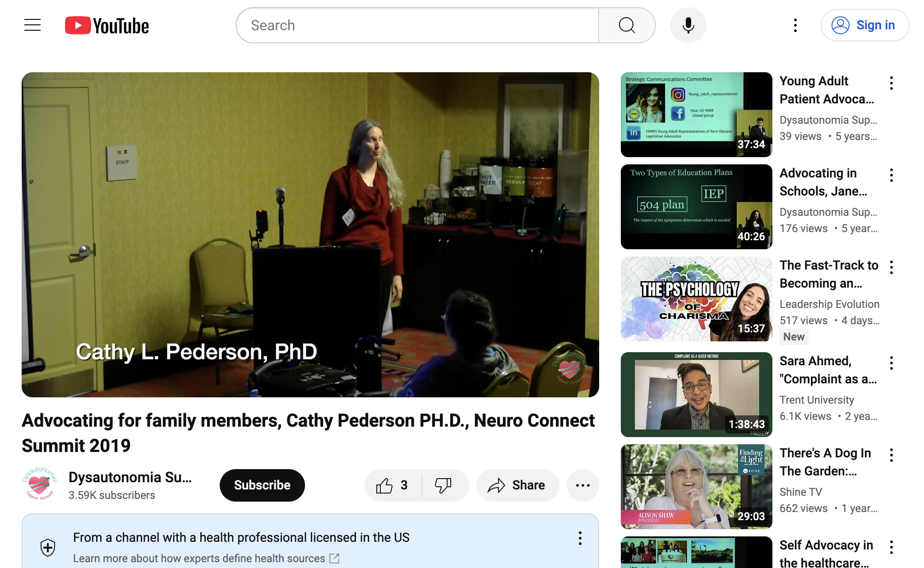The image size is (924, 568).
Task: Open the settings three-dot menu in header
Action: 795,25
